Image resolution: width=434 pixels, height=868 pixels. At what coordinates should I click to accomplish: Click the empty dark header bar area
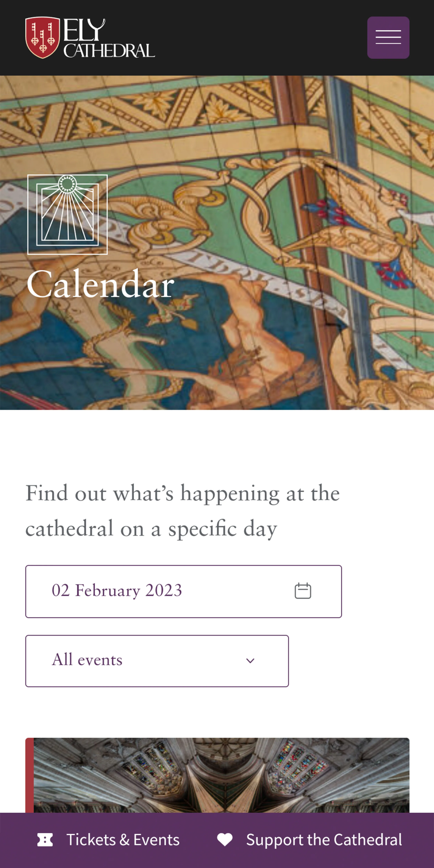click(260, 37)
